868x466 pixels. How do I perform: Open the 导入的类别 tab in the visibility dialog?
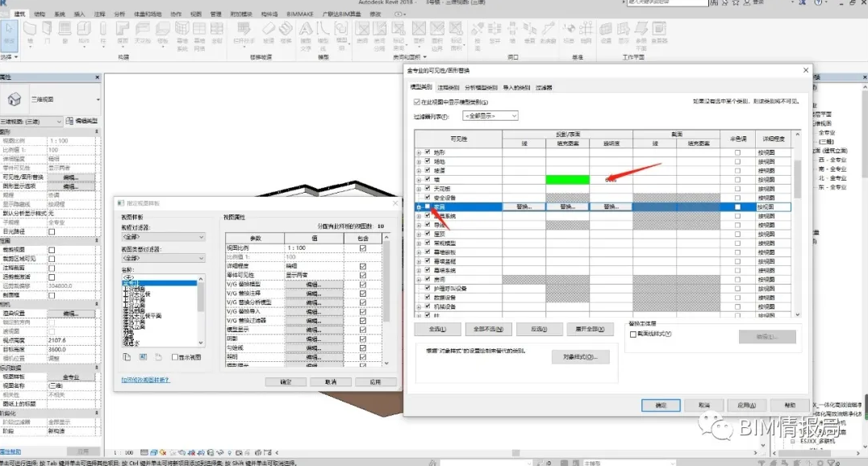coord(516,87)
